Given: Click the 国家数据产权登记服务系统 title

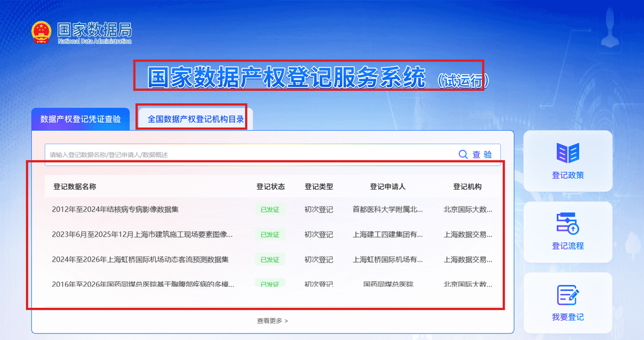Looking at the screenshot, I should point(287,77).
